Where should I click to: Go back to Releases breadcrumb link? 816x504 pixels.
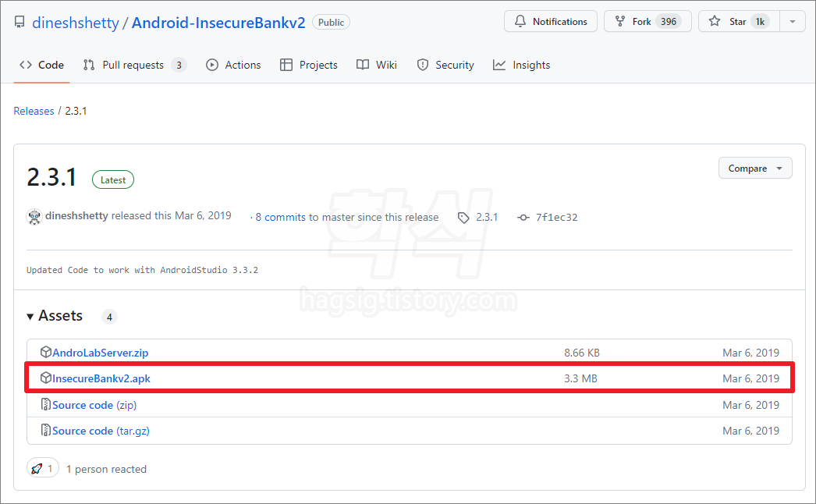coord(34,111)
